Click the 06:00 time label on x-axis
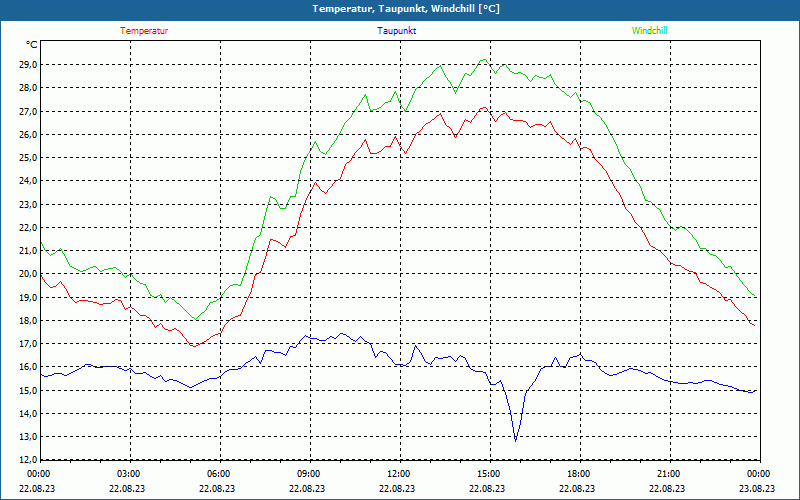Image resolution: width=800 pixels, height=500 pixels. (x=218, y=474)
